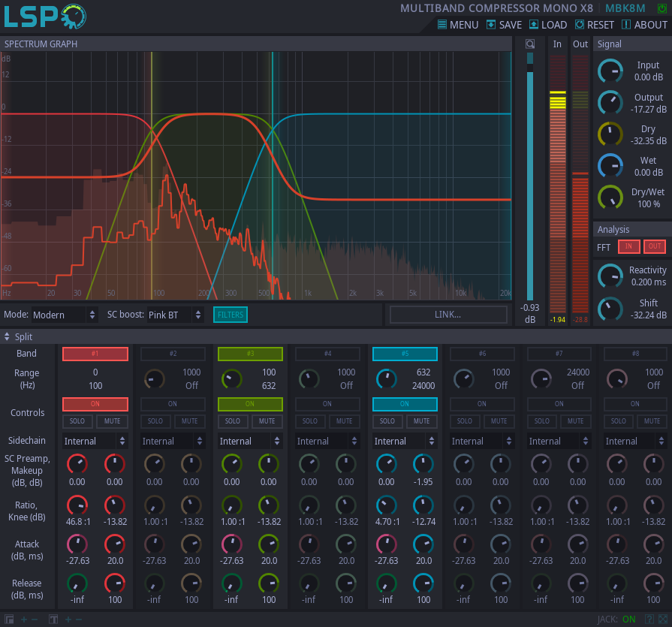This screenshot has height=627, width=672.
Task: Toggle the FILTERS display button
Action: [231, 315]
